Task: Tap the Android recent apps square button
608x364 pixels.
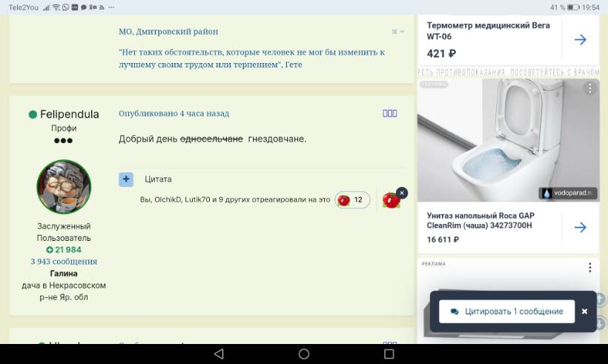Action: [389, 354]
